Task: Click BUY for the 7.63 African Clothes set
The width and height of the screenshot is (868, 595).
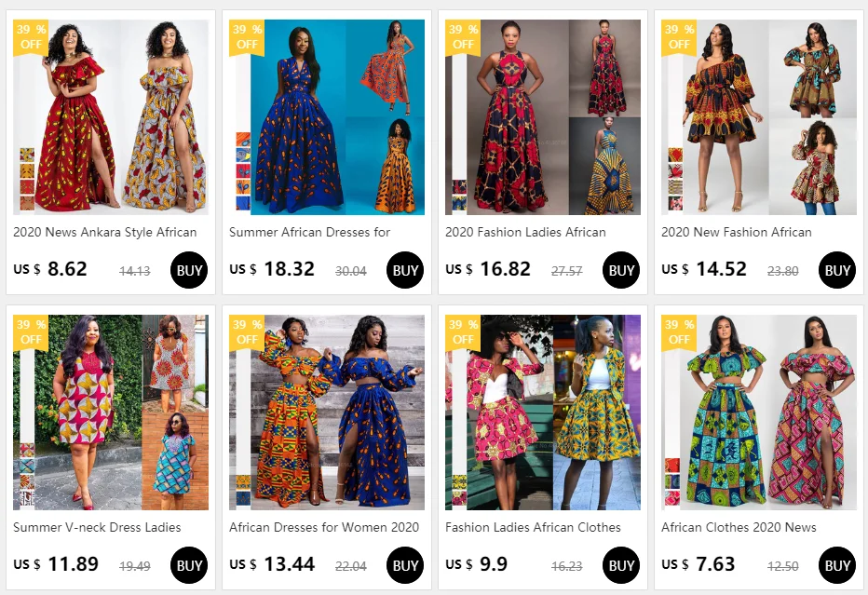Action: (837, 565)
